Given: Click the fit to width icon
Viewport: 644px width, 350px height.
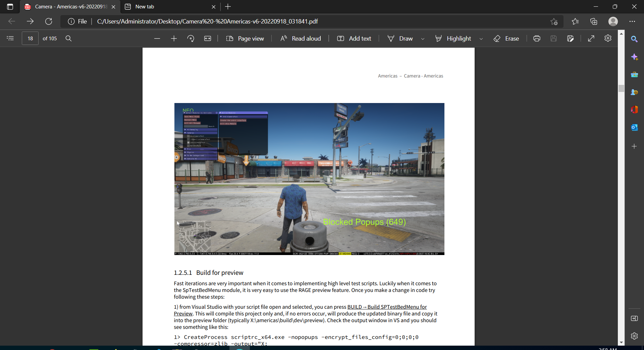Looking at the screenshot, I should coord(208,39).
